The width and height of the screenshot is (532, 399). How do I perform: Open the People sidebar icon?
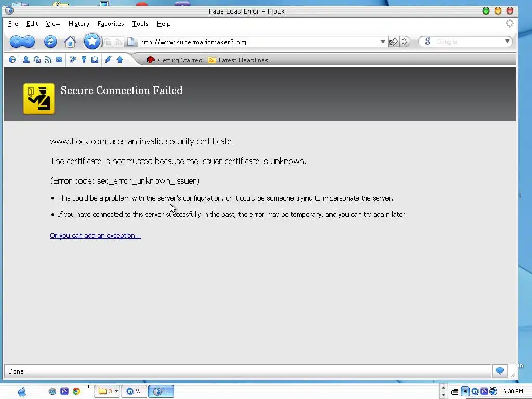(x=26, y=60)
